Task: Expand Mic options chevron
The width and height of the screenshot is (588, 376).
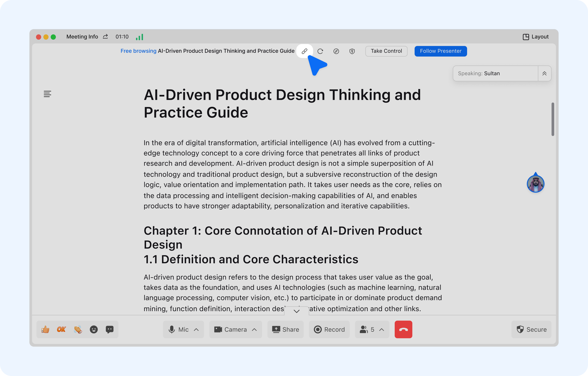Action: pos(196,329)
